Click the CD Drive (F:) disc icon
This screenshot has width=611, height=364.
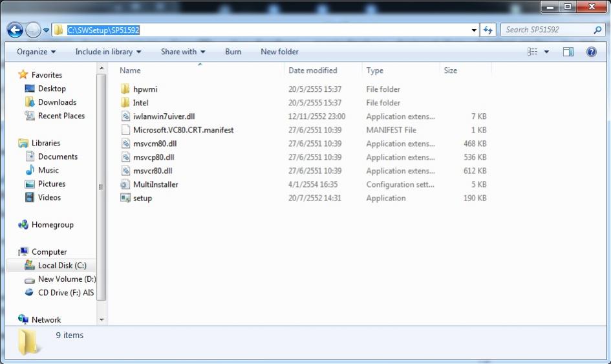point(29,292)
